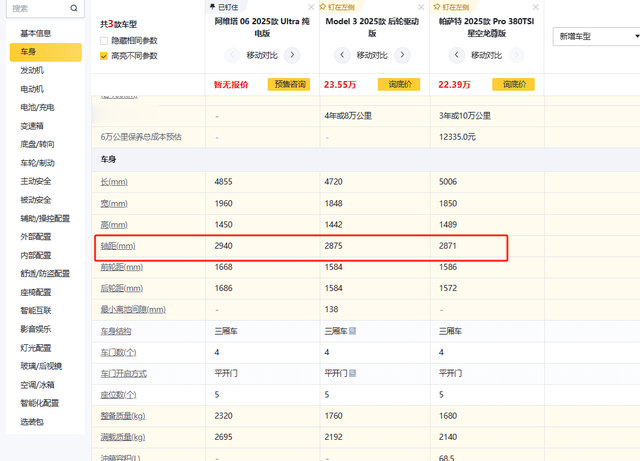This screenshot has height=461, width=640.
Task: Open 底盘/转向 section
Action: coord(37,144)
